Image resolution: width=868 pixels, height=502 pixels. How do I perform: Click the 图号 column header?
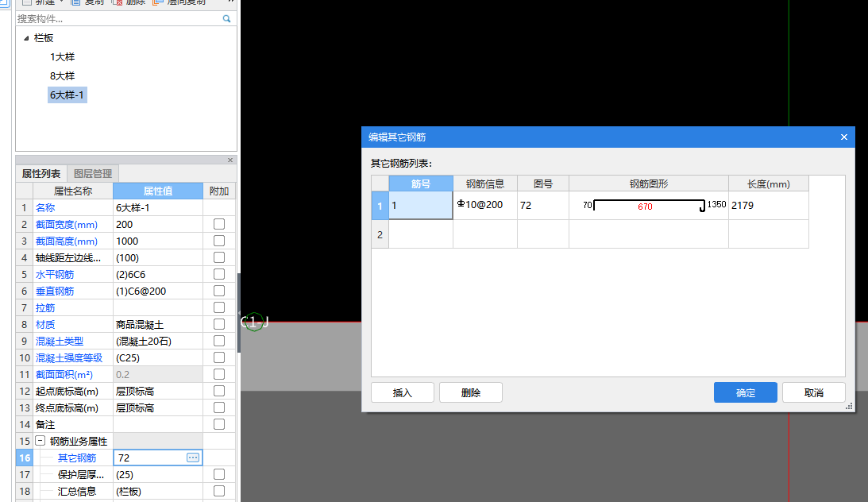pos(543,183)
